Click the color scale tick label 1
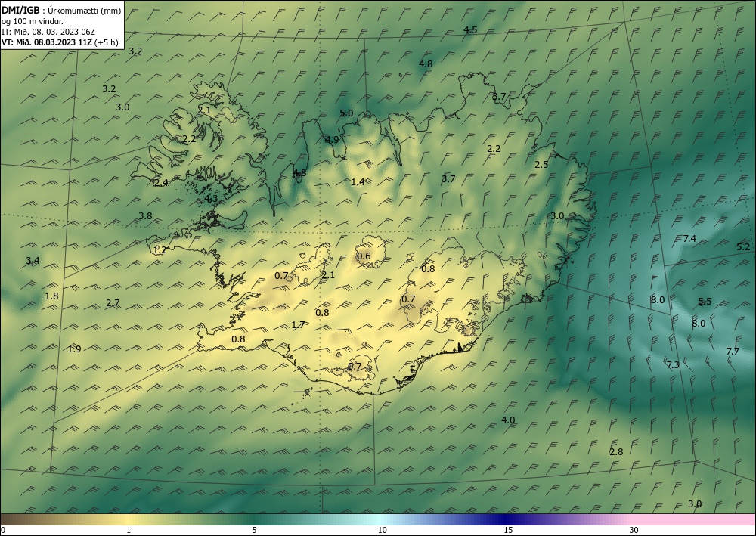This screenshot has width=756, height=536. coord(129,530)
